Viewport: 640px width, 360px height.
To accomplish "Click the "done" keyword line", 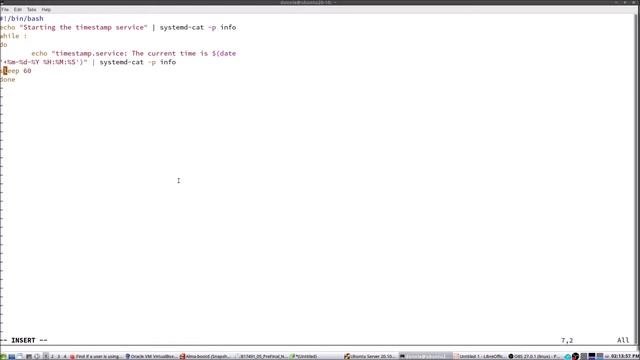I will click(x=8, y=79).
